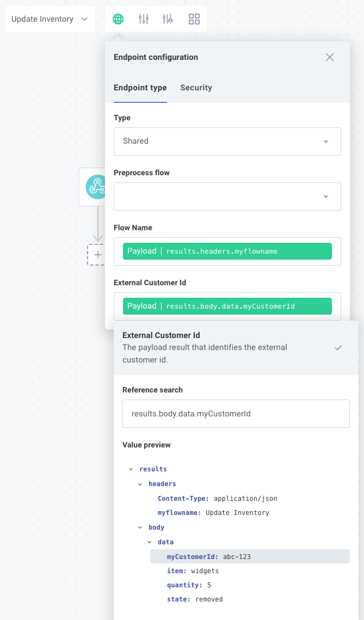Click the checkmark beside External Customer Id
364x620 pixels.
click(338, 347)
